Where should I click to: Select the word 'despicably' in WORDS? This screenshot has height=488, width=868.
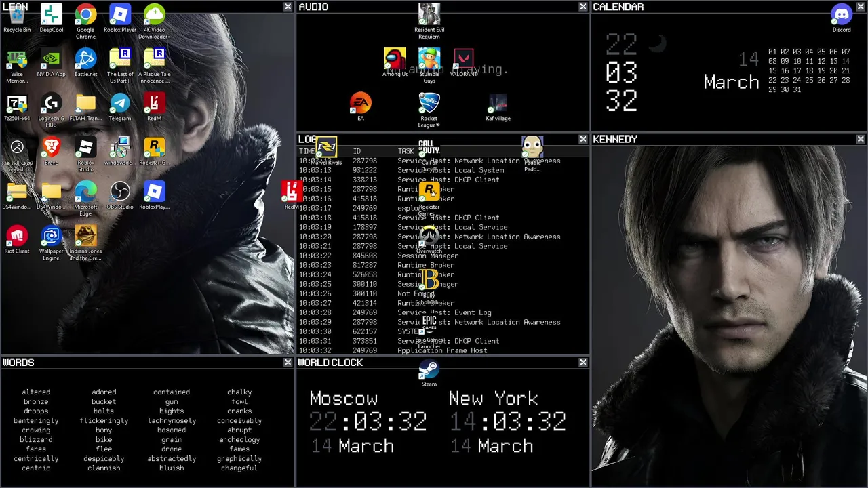(104, 459)
